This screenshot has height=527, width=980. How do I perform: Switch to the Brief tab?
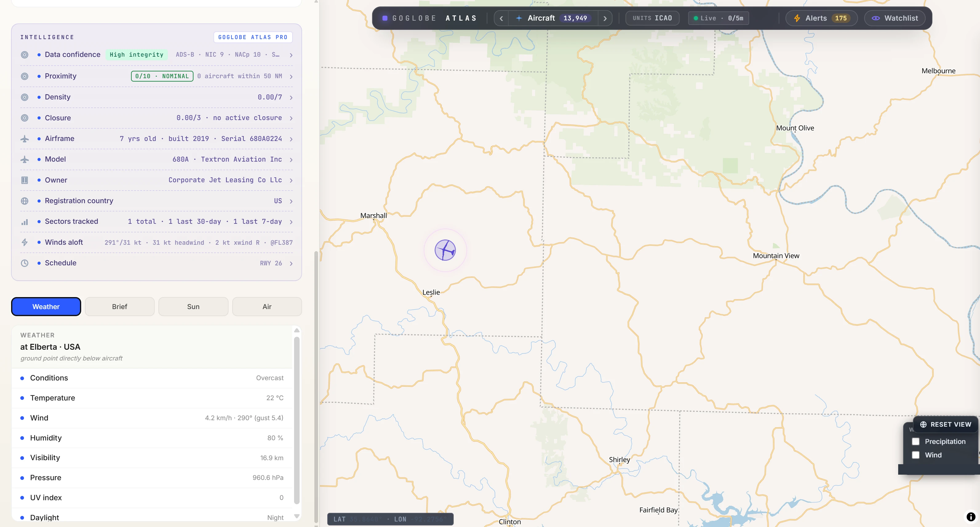click(119, 307)
